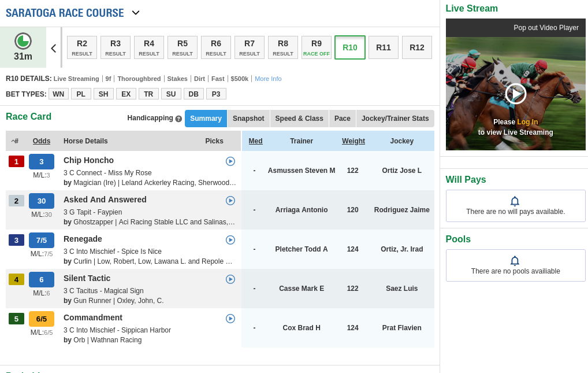Image resolution: width=588 pixels, height=373 pixels.
Task: Click the 31m countdown clock icon
Action: pyautogui.click(x=23, y=41)
